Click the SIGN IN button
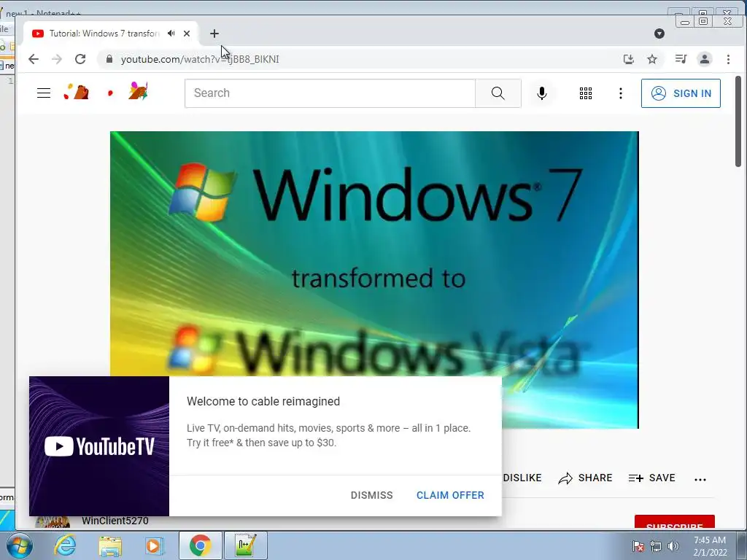Image resolution: width=747 pixels, height=560 pixels. [x=681, y=93]
